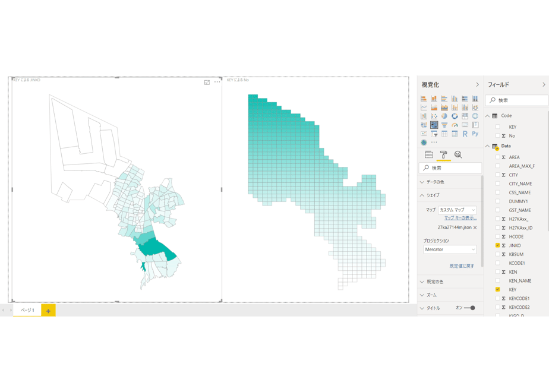This screenshot has width=549, height=392.
Task: Select the table visual
Action: (x=444, y=134)
